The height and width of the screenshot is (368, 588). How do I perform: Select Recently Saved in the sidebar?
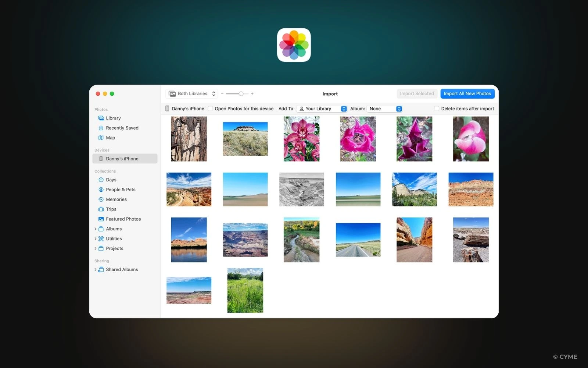[x=122, y=128]
